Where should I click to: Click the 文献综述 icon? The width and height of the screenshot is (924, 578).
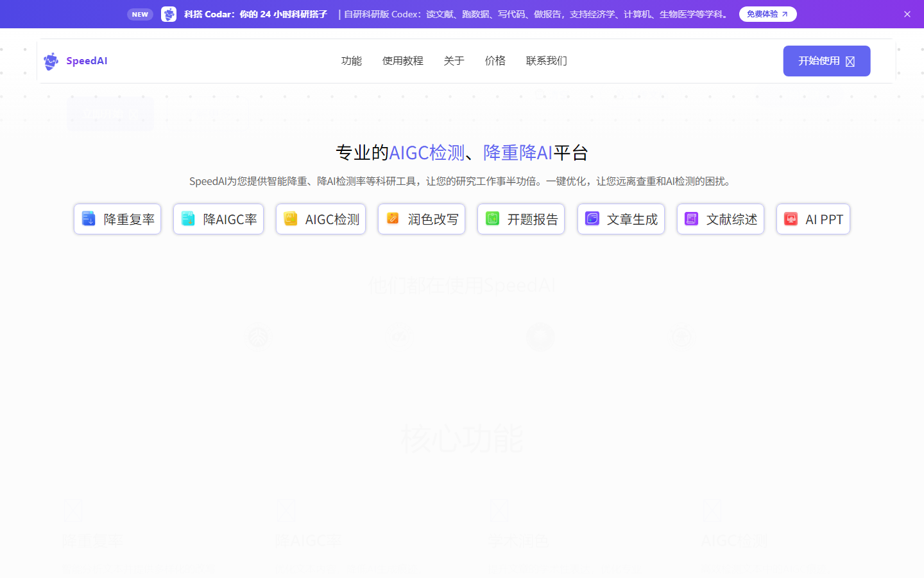[691, 218]
